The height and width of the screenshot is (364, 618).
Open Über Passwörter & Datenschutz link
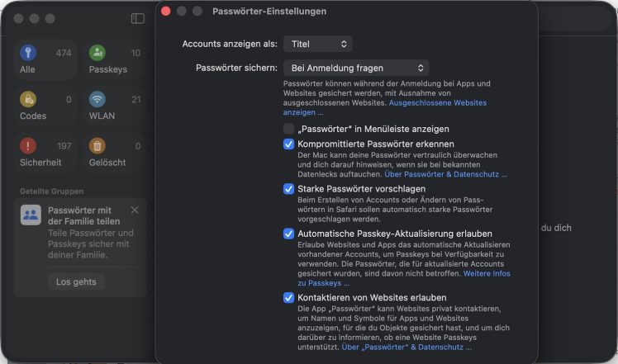(445, 174)
